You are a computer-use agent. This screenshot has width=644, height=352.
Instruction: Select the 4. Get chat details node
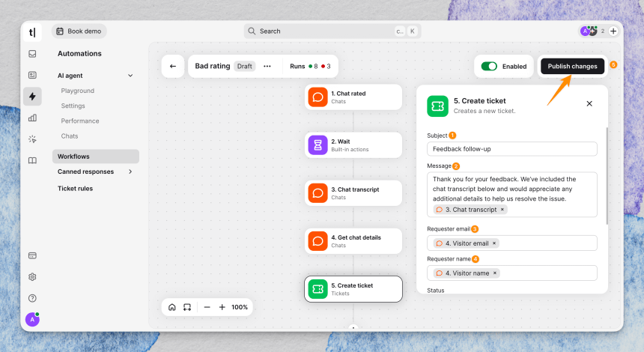(x=353, y=241)
